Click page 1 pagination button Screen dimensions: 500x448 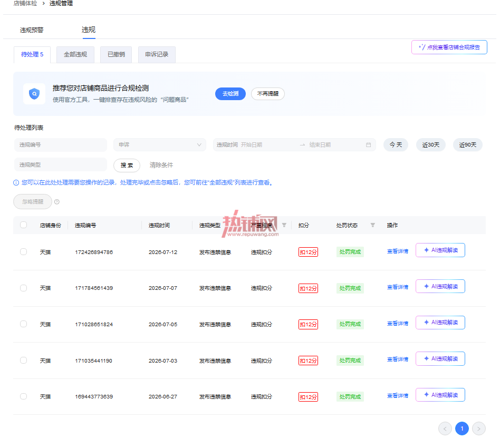[x=461, y=428]
